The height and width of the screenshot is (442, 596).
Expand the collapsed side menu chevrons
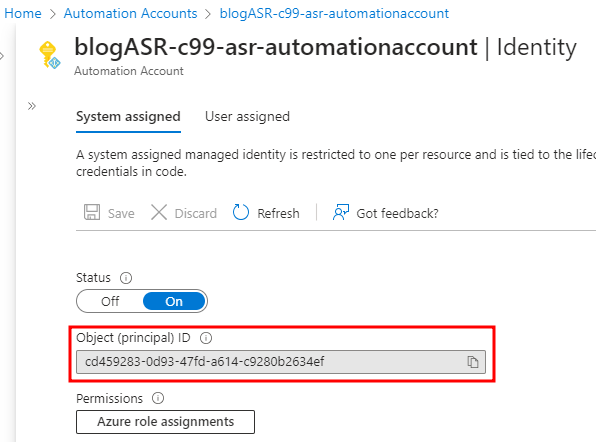click(32, 106)
